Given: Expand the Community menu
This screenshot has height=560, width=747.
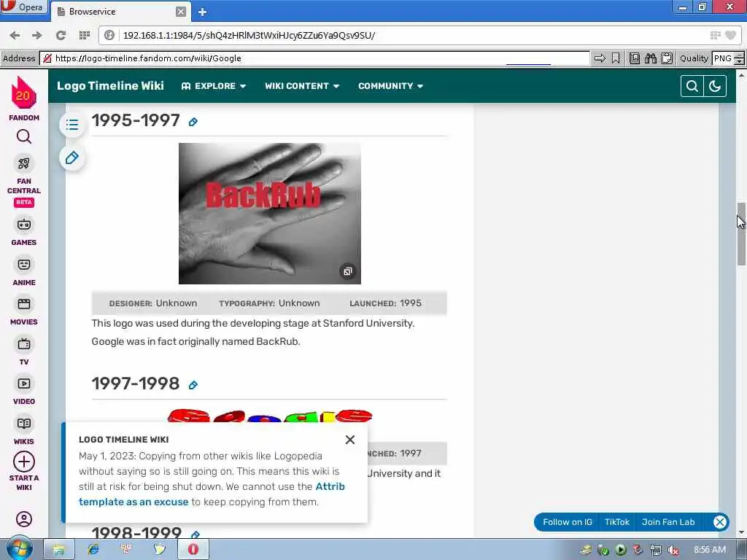Looking at the screenshot, I should click(x=391, y=86).
